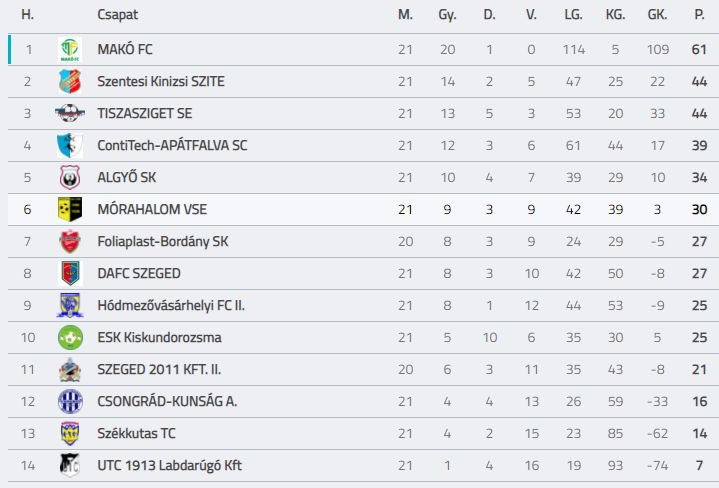Click the MÓRAHALOM VSE yellow-black badge
This screenshot has height=488, width=719.
coord(69,209)
